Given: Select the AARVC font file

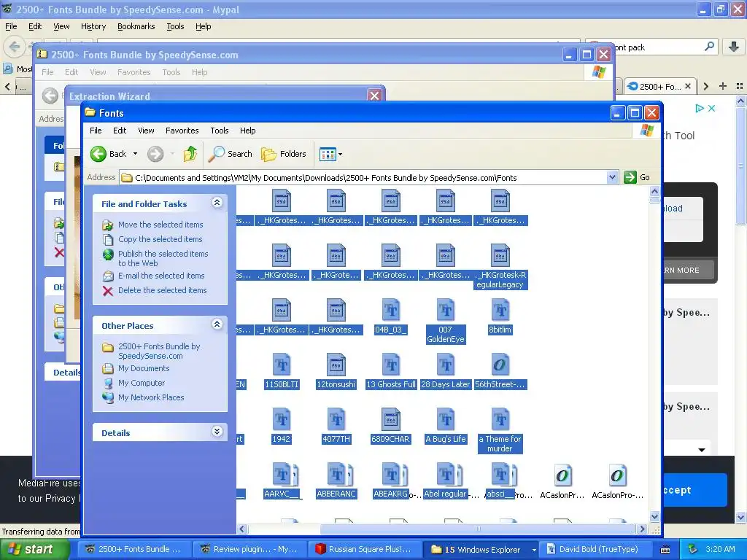Looking at the screenshot, I should 282,481.
